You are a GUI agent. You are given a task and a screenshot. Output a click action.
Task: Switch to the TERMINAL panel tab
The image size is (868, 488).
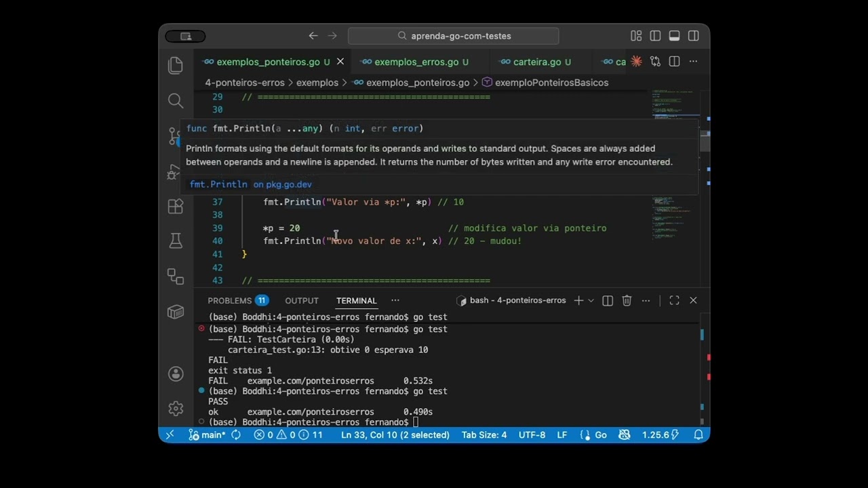[356, 300]
